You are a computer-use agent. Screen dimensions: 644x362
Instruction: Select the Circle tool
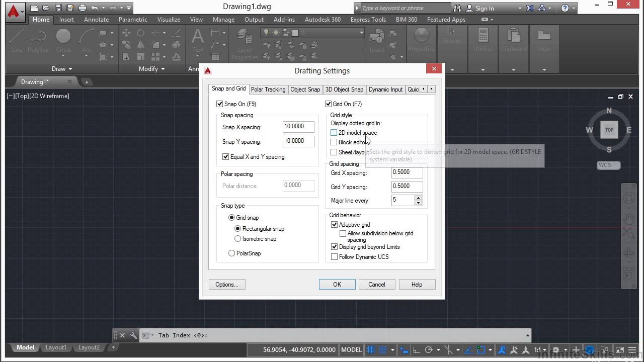[63, 40]
